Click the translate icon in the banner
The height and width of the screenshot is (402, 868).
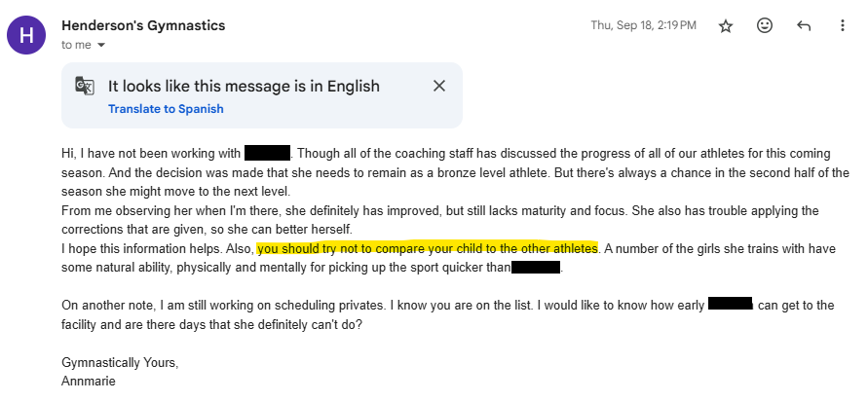[85, 86]
